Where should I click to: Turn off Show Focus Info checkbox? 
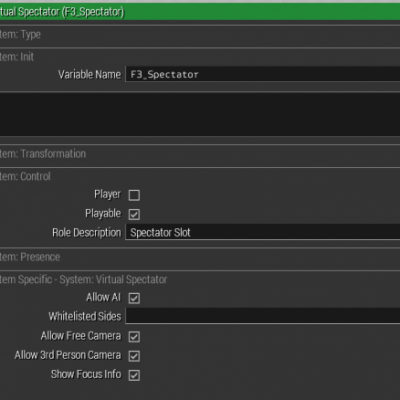pyautogui.click(x=134, y=375)
